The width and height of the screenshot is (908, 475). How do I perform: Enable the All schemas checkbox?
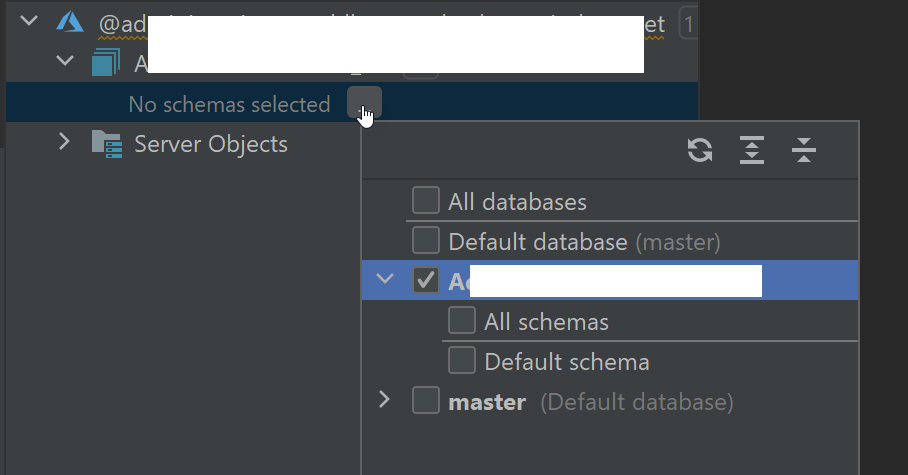462,321
